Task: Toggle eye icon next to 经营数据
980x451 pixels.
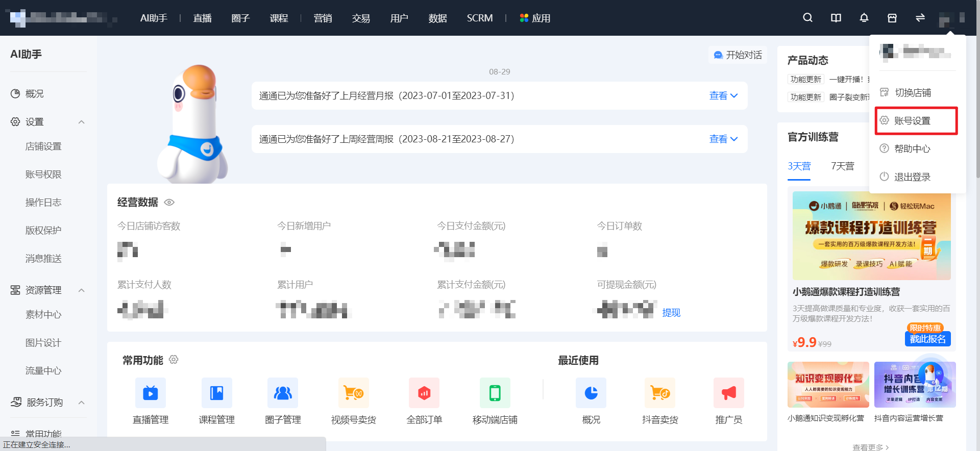Action: pyautogui.click(x=169, y=203)
